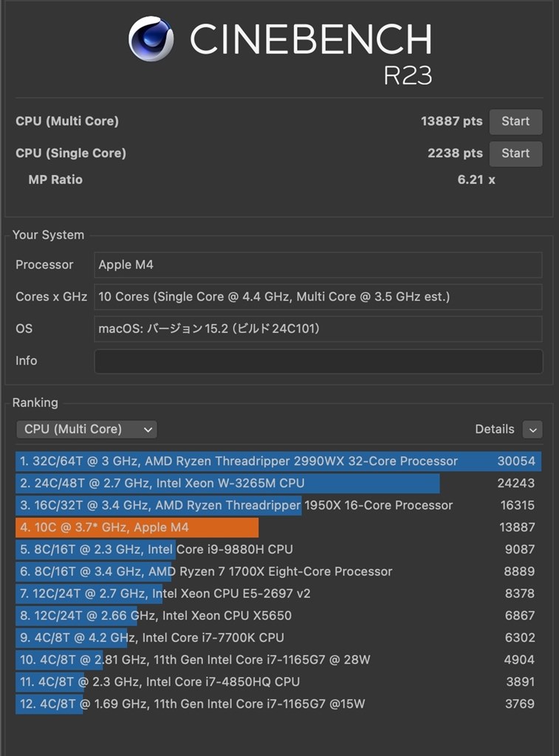
Task: Click the CPU (Multi Core) label
Action: (67, 121)
